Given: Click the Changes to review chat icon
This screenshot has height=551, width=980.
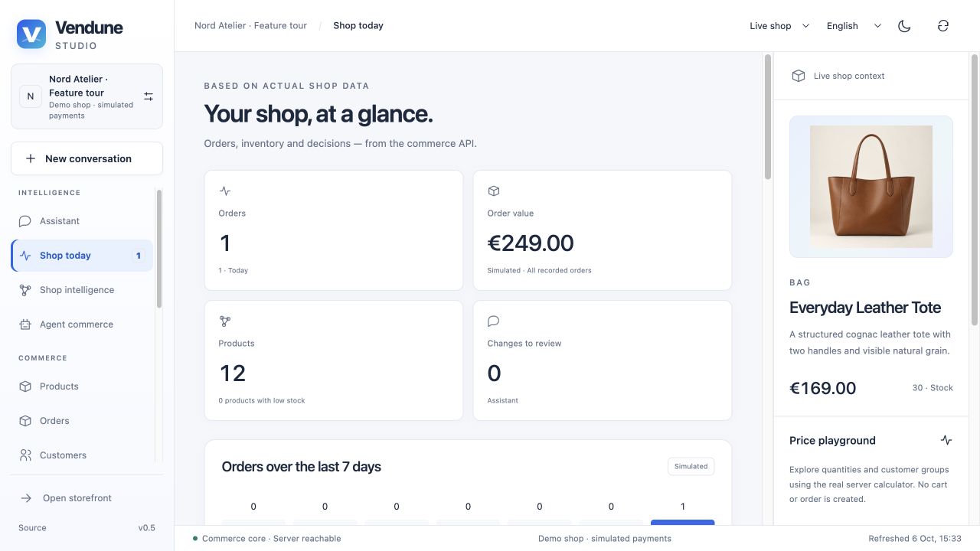Looking at the screenshot, I should click(494, 321).
